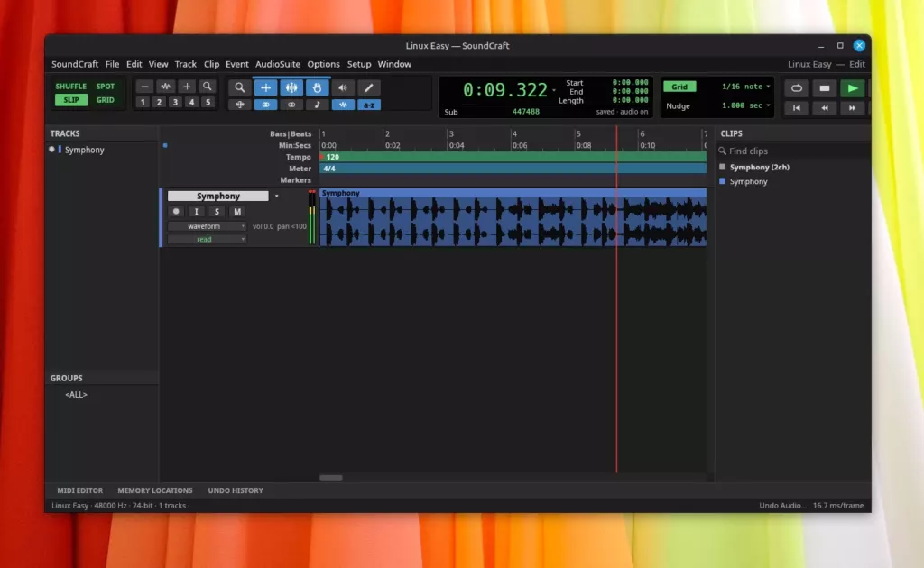Viewport: 924px width, 568px height.
Task: Click zoom preset 2
Action: click(x=159, y=103)
